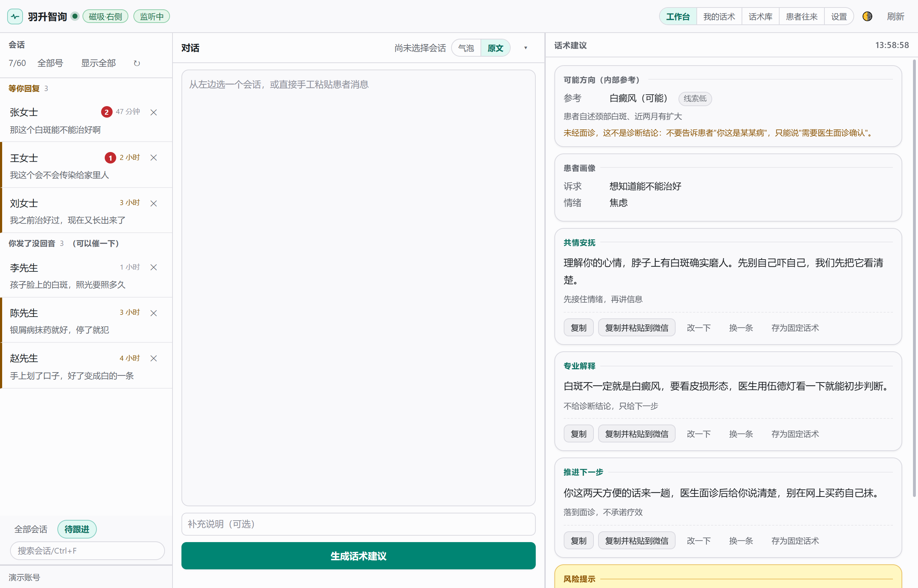Switch dialog view to 气泡 mode
918x588 pixels.
click(x=466, y=48)
